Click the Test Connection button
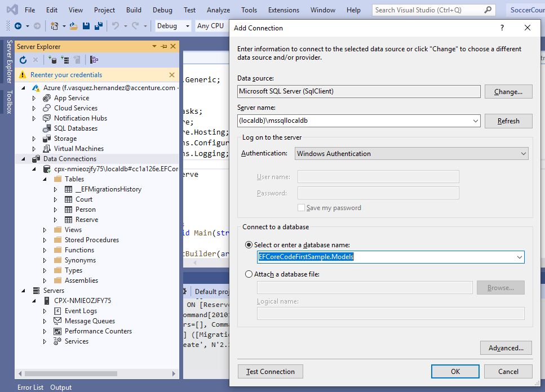 [270, 372]
